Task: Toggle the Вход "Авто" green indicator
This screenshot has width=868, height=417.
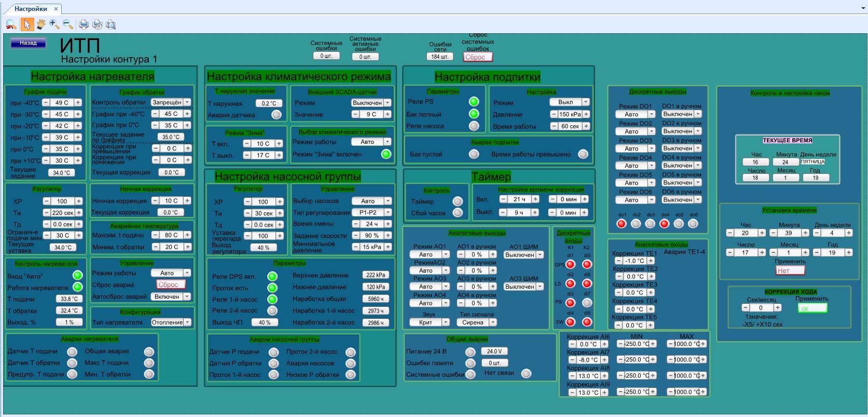Action: tap(77, 275)
